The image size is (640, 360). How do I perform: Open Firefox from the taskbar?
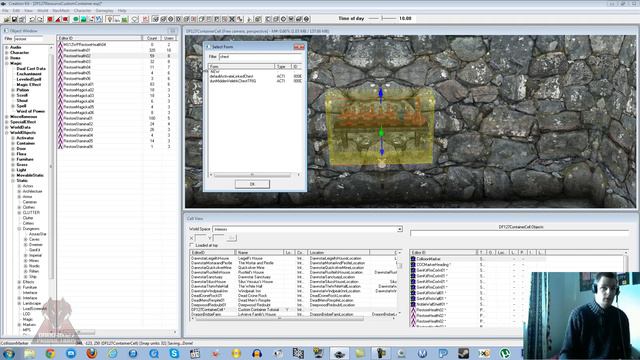91,353
